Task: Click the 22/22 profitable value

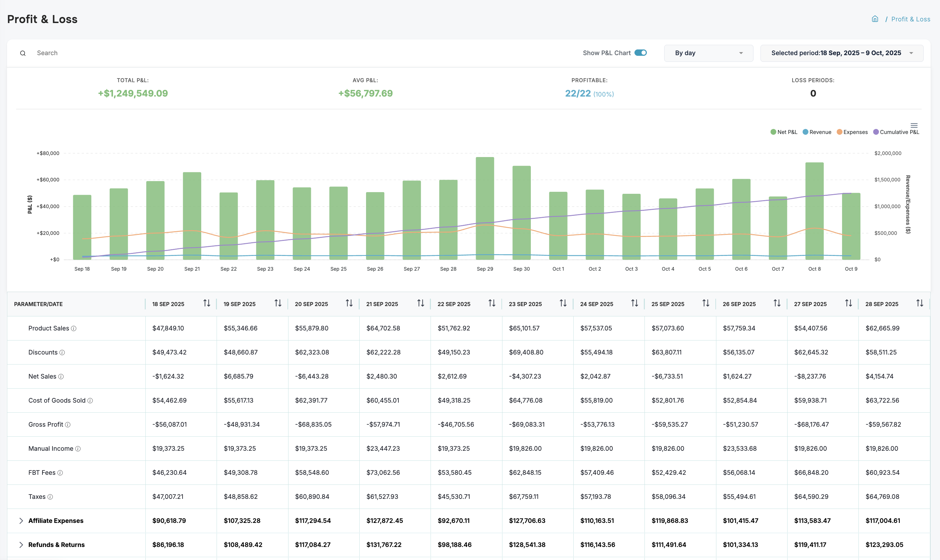Action: pos(578,93)
